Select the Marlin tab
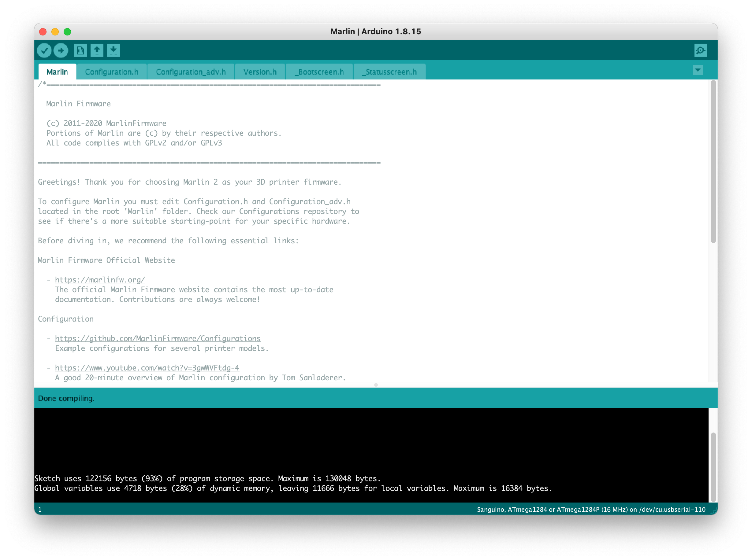 click(57, 72)
